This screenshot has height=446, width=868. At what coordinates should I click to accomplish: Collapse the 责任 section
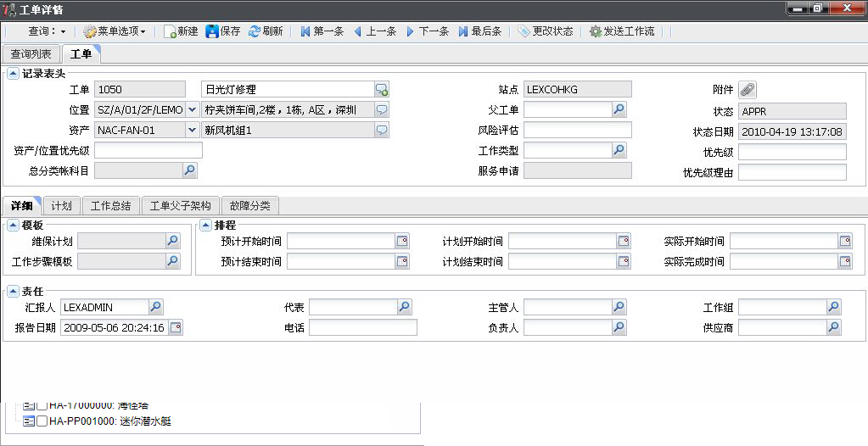pyautogui.click(x=14, y=292)
